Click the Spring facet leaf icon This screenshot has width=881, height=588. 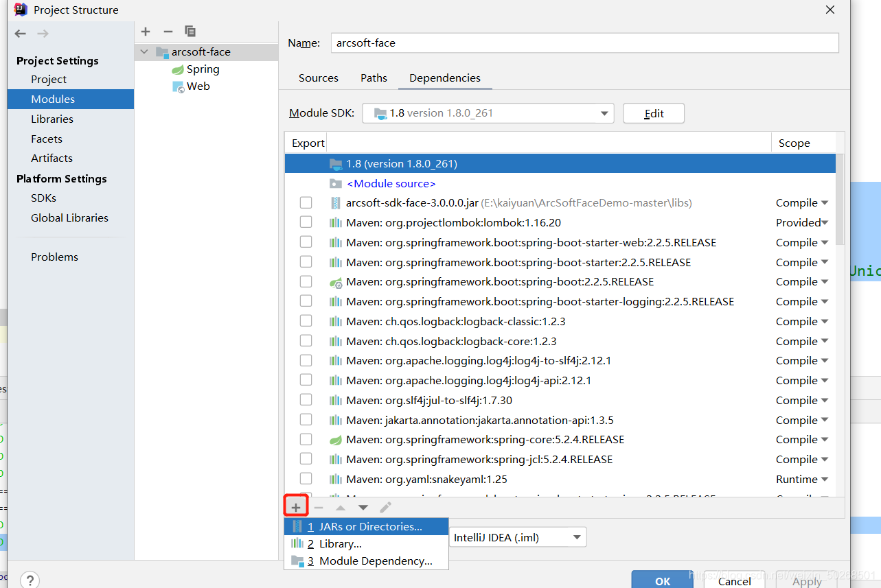coord(178,69)
